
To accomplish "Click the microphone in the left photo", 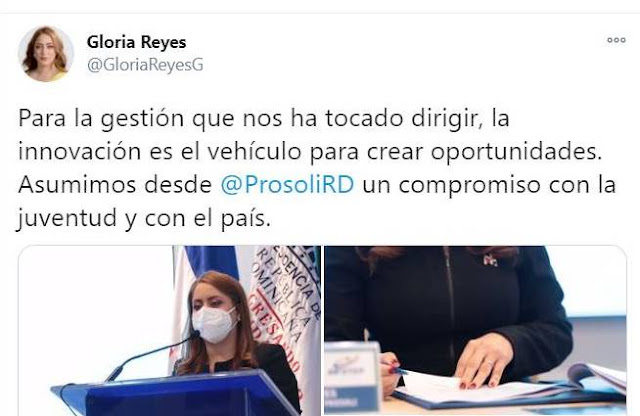I will (152, 355).
